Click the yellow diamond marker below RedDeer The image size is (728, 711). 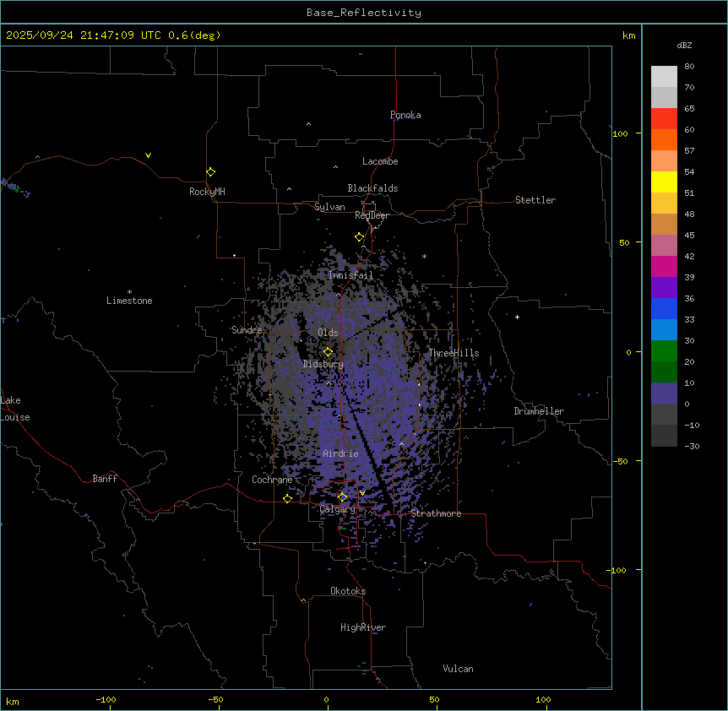359,236
